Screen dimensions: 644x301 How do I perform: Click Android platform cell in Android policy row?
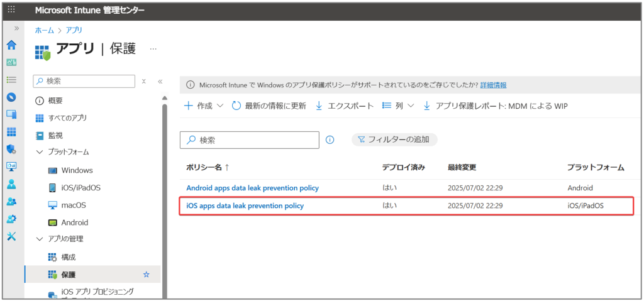pyautogui.click(x=579, y=188)
